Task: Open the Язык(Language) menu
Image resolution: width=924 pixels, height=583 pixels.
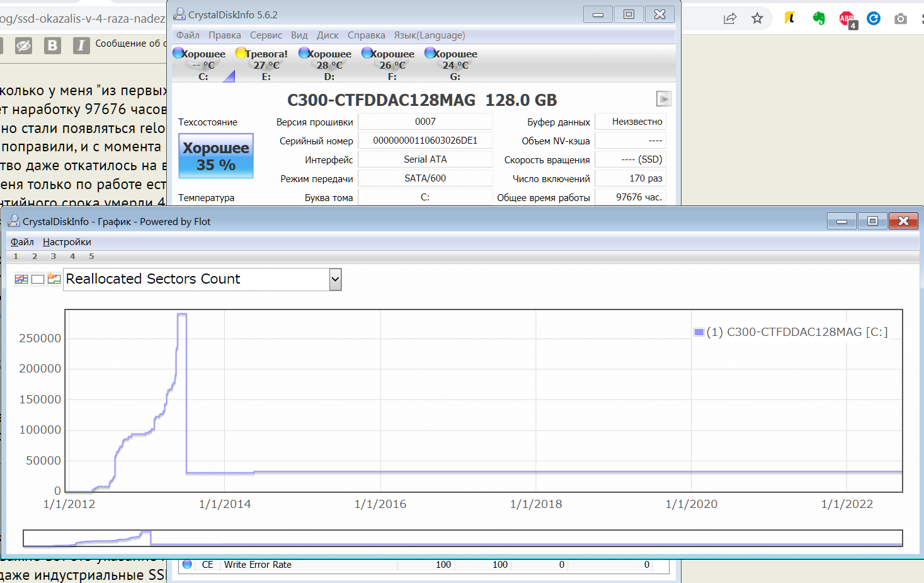Action: 430,35
